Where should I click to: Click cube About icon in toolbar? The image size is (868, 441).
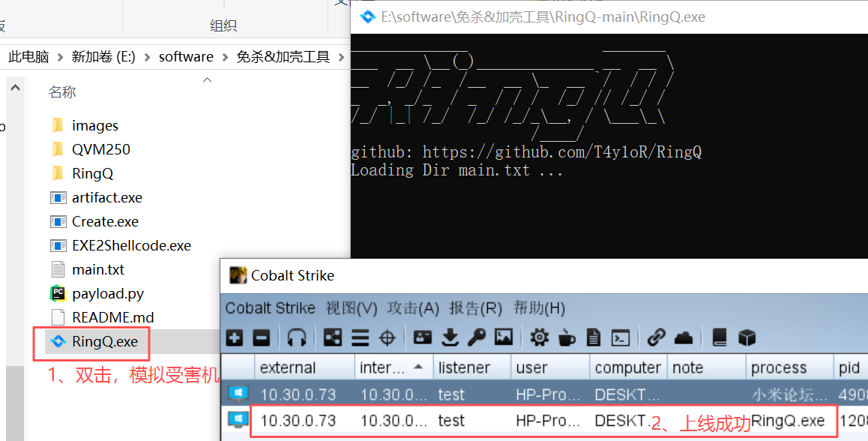click(x=747, y=337)
